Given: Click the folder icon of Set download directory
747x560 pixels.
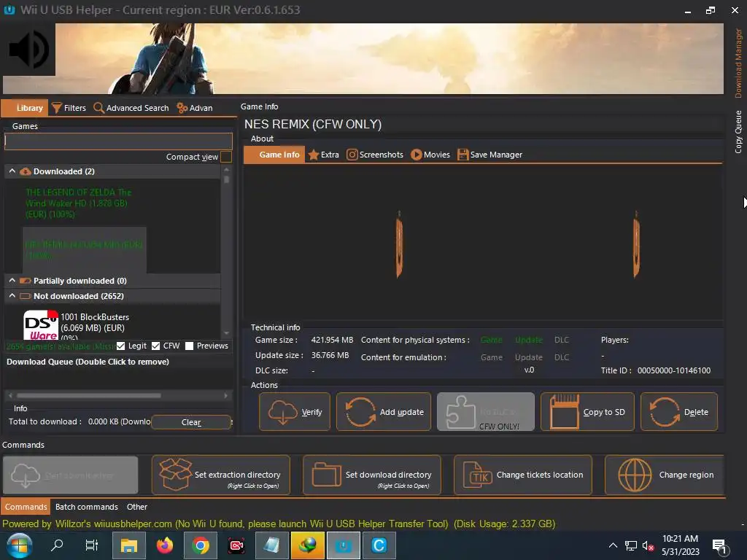Looking at the screenshot, I should tap(327, 475).
